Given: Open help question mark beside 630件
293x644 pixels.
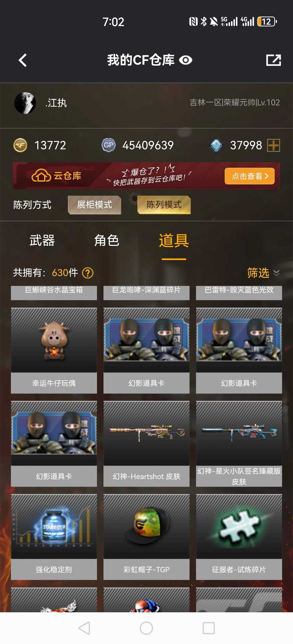Looking at the screenshot, I should (88, 273).
